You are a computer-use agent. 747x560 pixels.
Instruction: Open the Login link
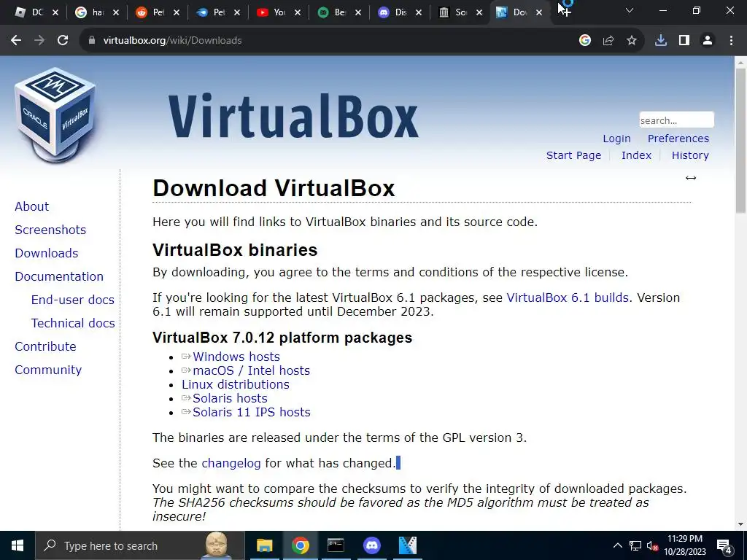pos(616,139)
